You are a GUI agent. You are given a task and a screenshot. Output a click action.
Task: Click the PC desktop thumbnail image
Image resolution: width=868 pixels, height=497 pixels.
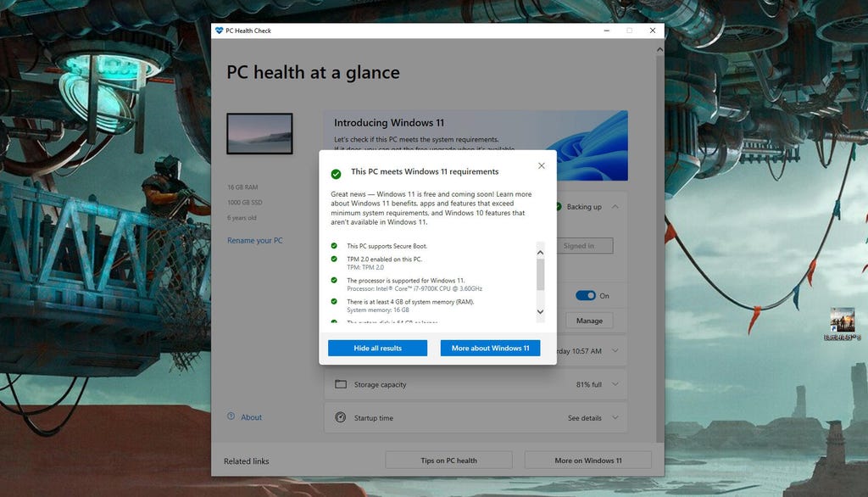click(259, 134)
